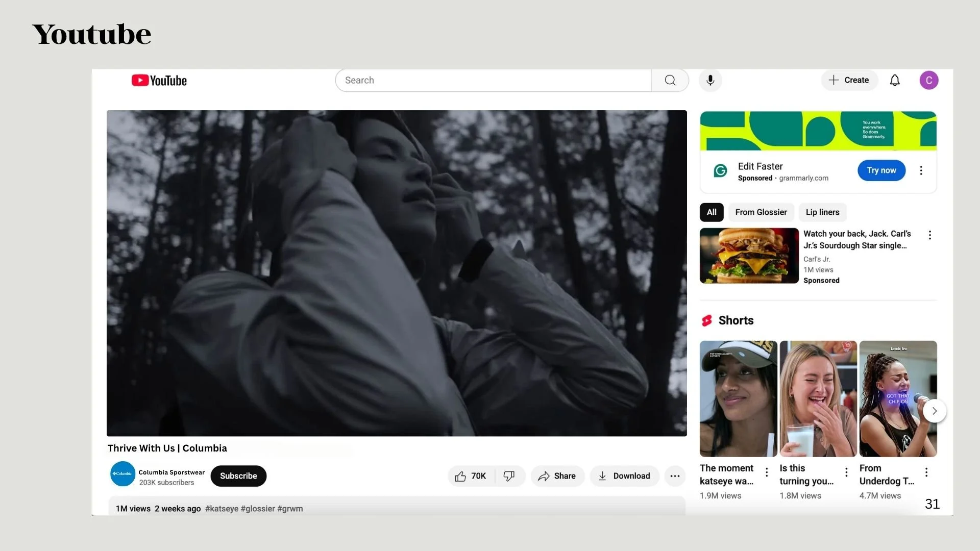Click the Columbia Sportswear channel avatar
This screenshot has width=980, height=551.
123,474
